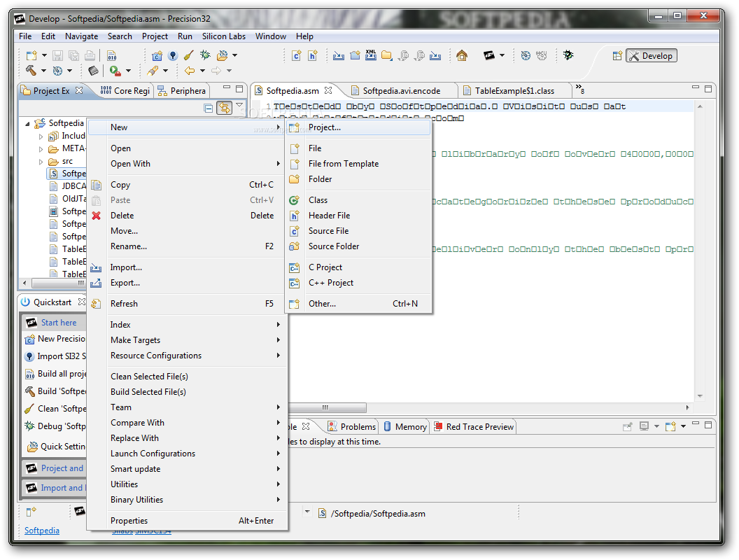Viewport: 739px width, 560px height.
Task: Click the blue pin Import SI32 icon
Action: (173, 55)
